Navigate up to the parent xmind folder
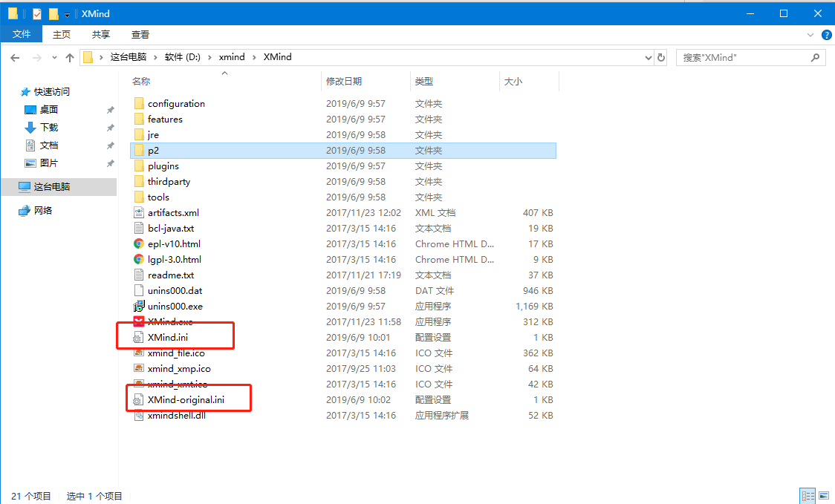The width and height of the screenshot is (835, 504). (x=69, y=57)
